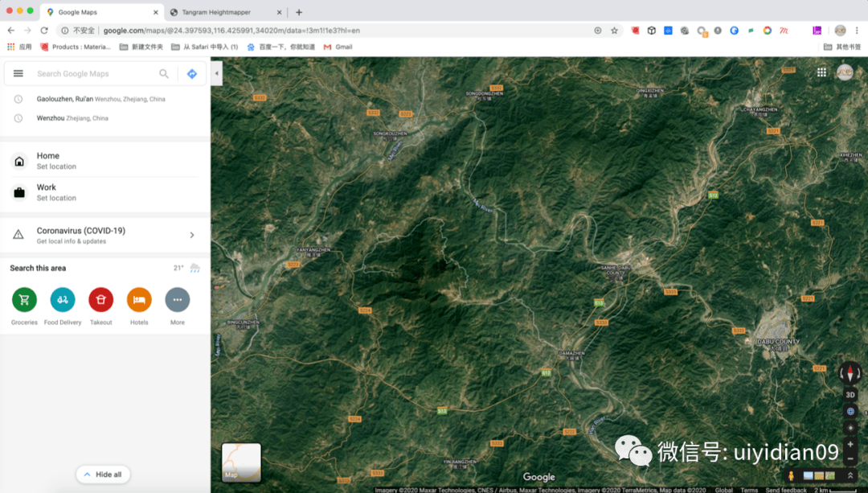Reset map orientation with the compass icon
The height and width of the screenshot is (493, 868).
click(850, 373)
